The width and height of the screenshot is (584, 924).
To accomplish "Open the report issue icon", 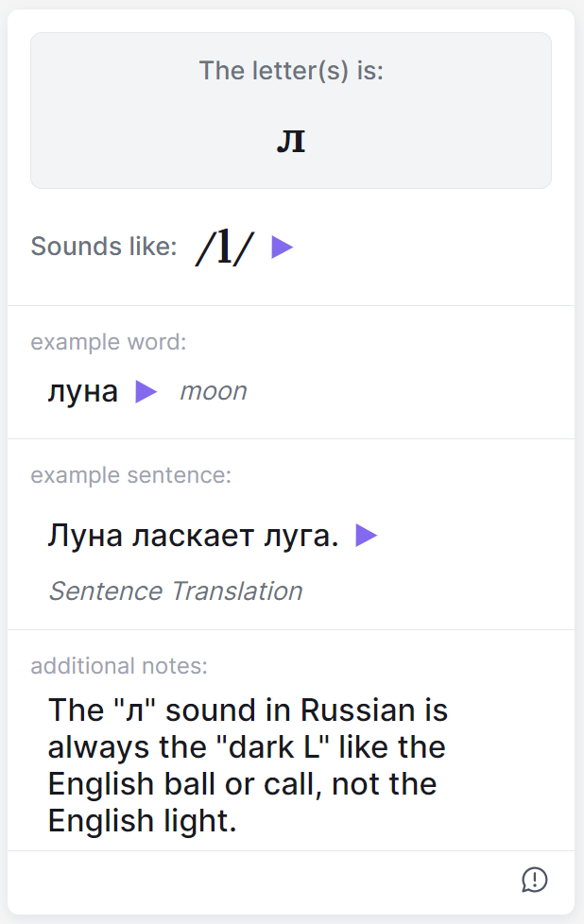I will point(534,880).
